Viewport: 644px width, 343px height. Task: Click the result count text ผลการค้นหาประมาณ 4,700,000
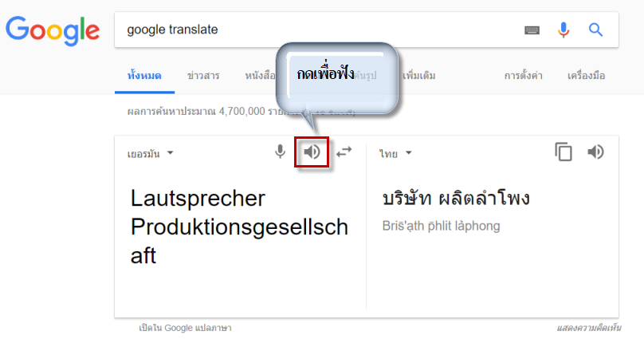pos(196,112)
